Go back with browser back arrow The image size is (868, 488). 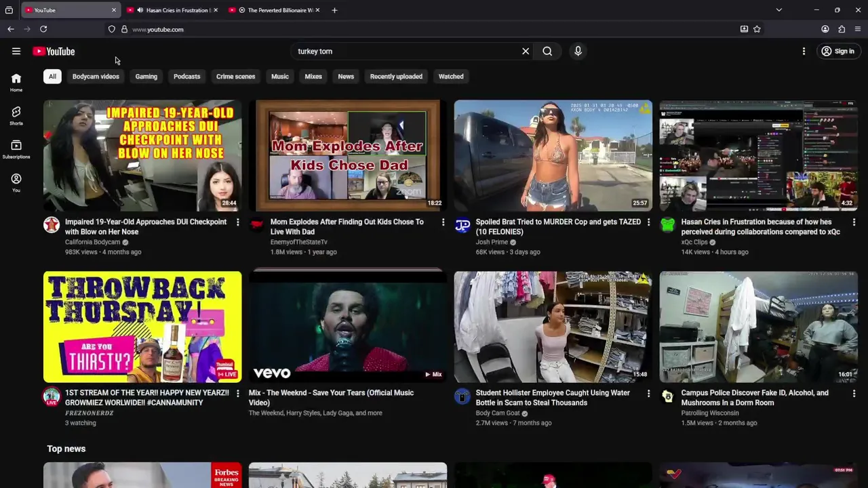pos(11,29)
